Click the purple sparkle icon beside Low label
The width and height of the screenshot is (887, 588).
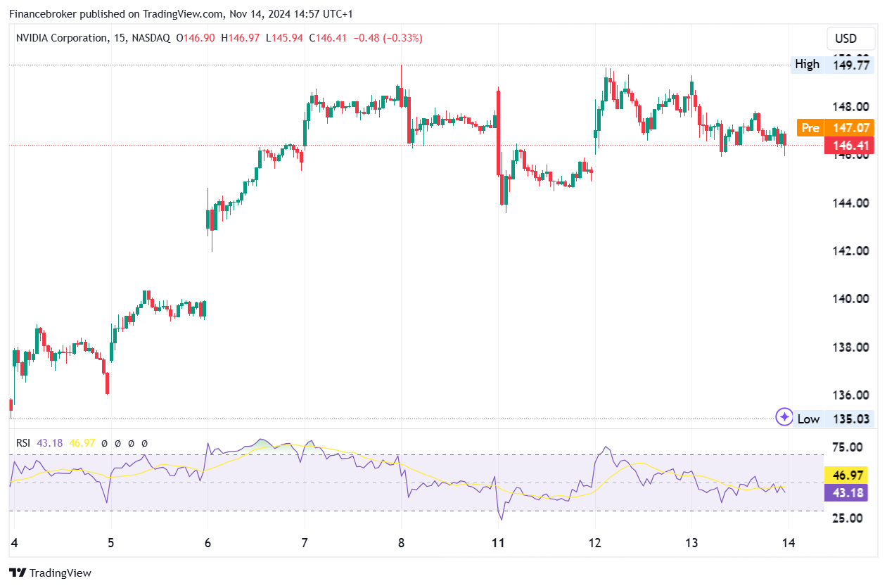(784, 417)
